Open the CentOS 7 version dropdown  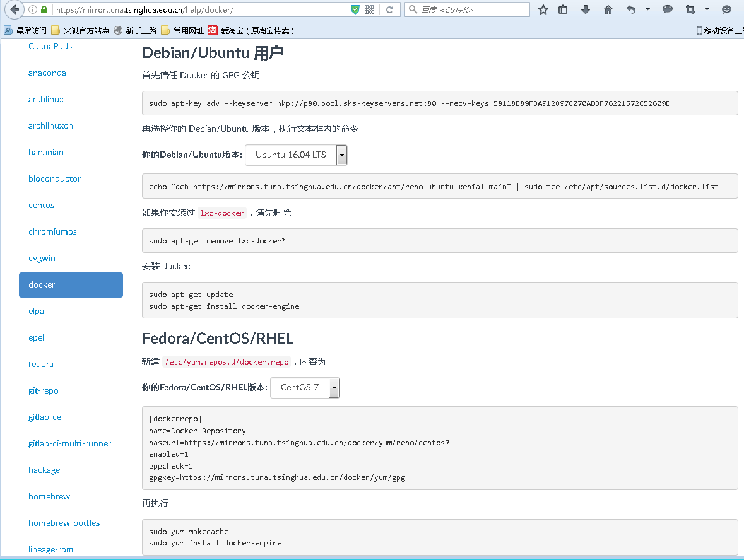[305, 388]
